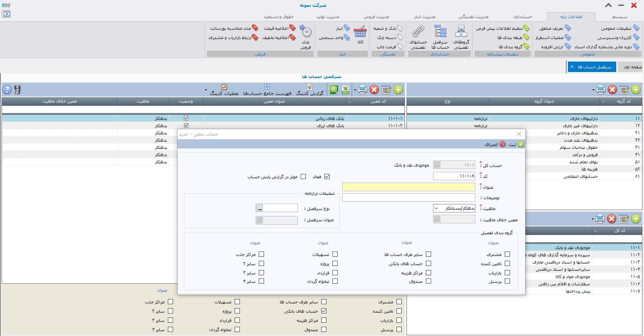Click the Excel XLS export icon
This screenshot has width=644, height=336.
click(345, 90)
